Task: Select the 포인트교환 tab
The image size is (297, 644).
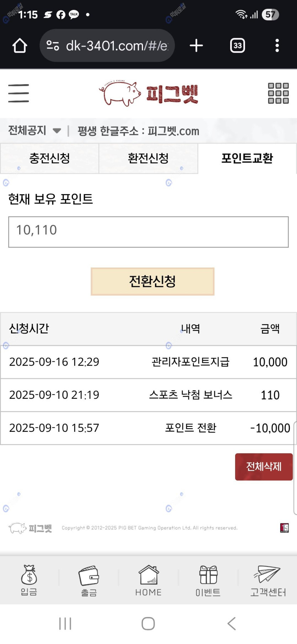Action: (x=247, y=158)
